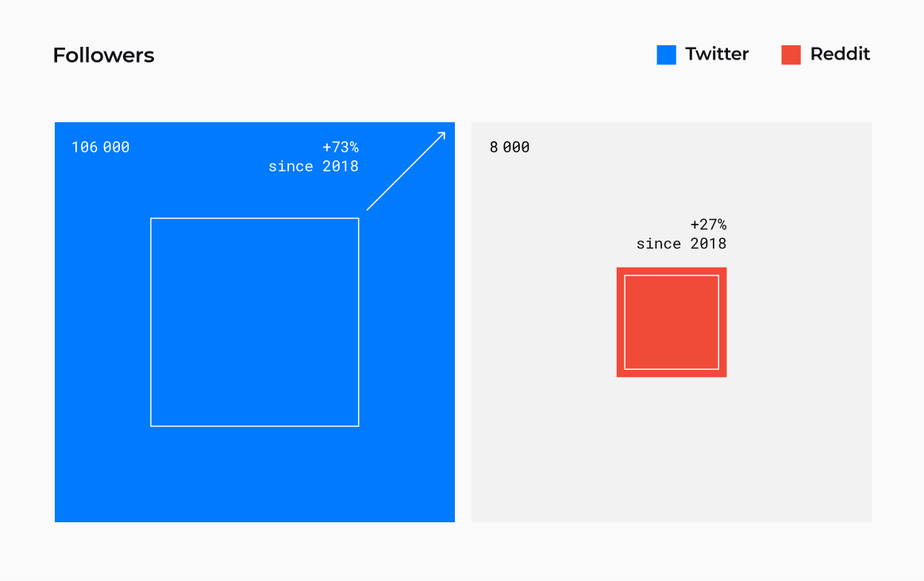The height and width of the screenshot is (581, 924).
Task: Select the +27% since 2018 label
Action: (681, 234)
